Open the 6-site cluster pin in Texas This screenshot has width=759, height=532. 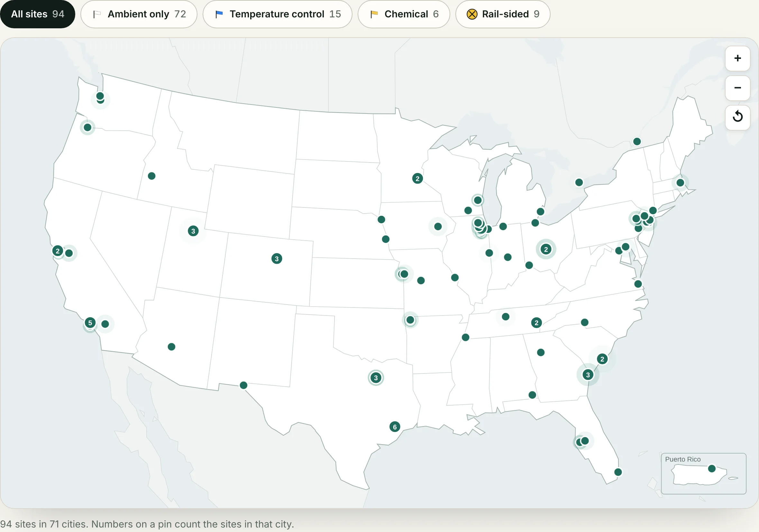click(395, 427)
